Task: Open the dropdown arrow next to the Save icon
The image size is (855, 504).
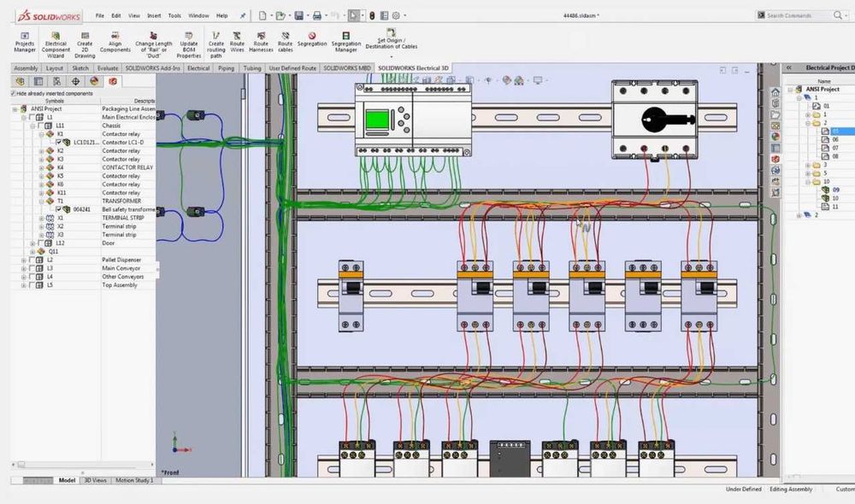Action: 307,15
